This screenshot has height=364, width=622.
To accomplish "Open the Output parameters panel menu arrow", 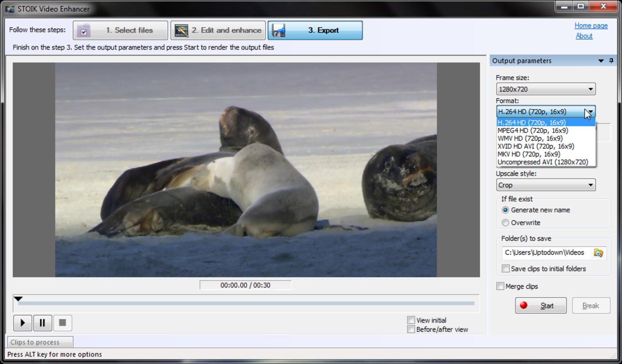I will 601,61.
